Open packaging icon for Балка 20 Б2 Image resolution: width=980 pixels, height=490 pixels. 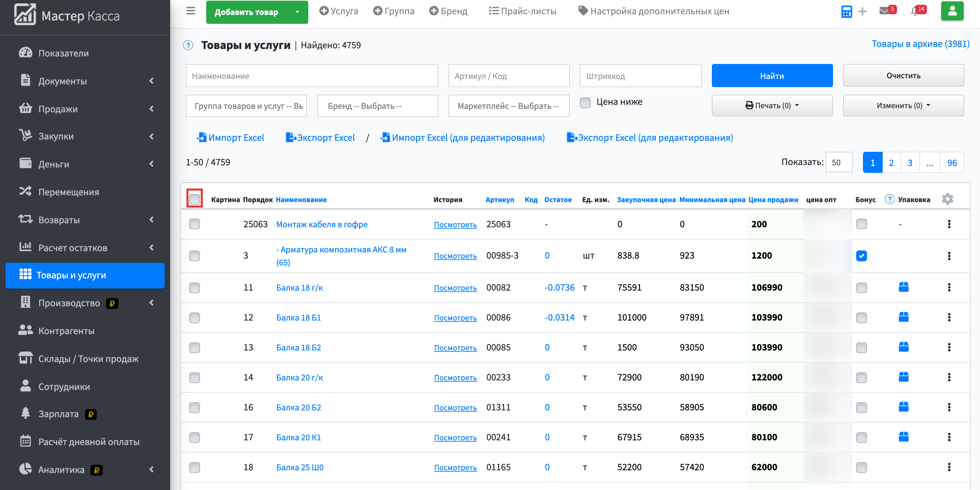903,407
